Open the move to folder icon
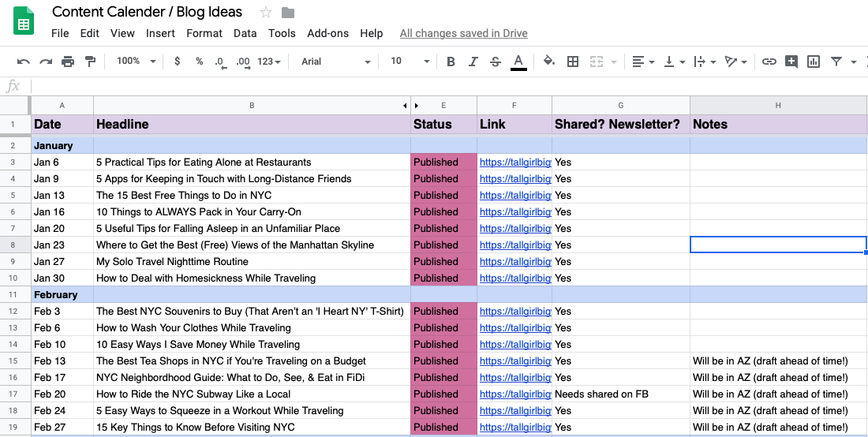The height and width of the screenshot is (437, 868). [288, 12]
